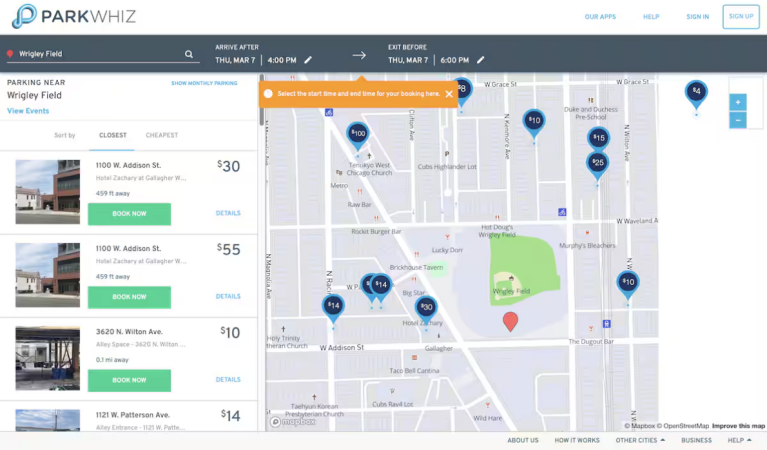Show monthly parking options
The image size is (767, 450).
[x=204, y=83]
